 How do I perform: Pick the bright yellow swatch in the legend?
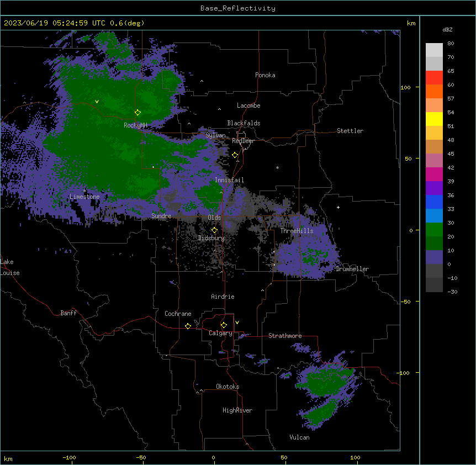coord(434,119)
